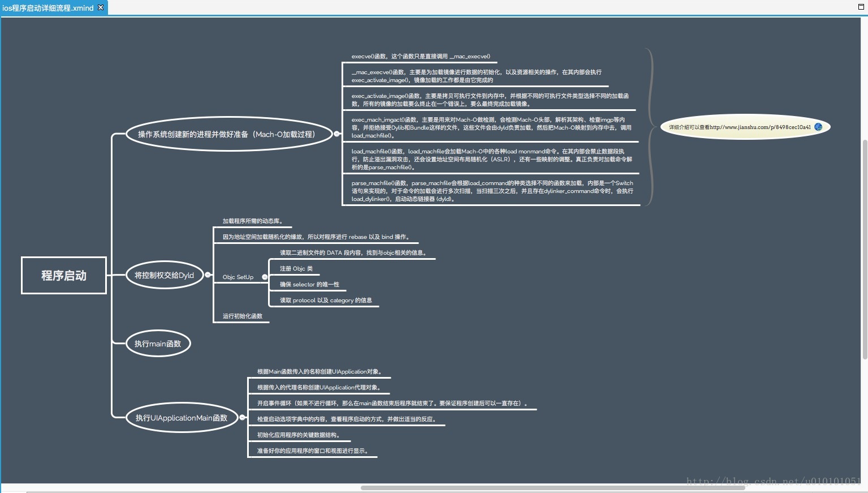Maximize the editor with the top-right square icon
868x493 pixels.
(x=861, y=7)
